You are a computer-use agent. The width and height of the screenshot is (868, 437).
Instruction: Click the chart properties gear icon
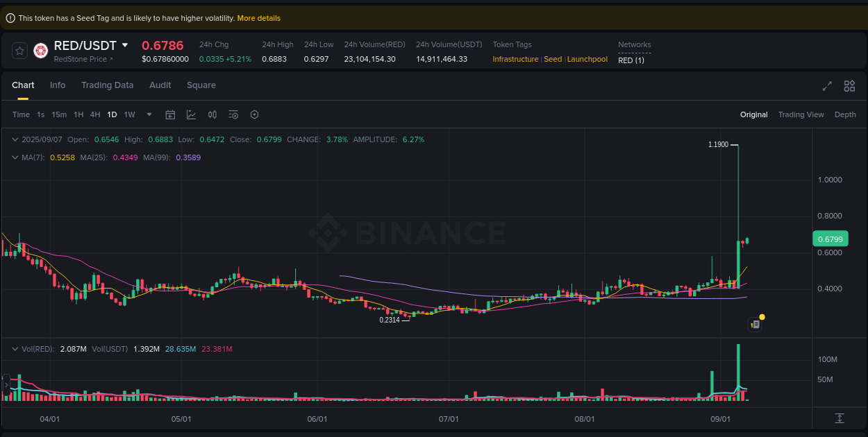coord(254,114)
